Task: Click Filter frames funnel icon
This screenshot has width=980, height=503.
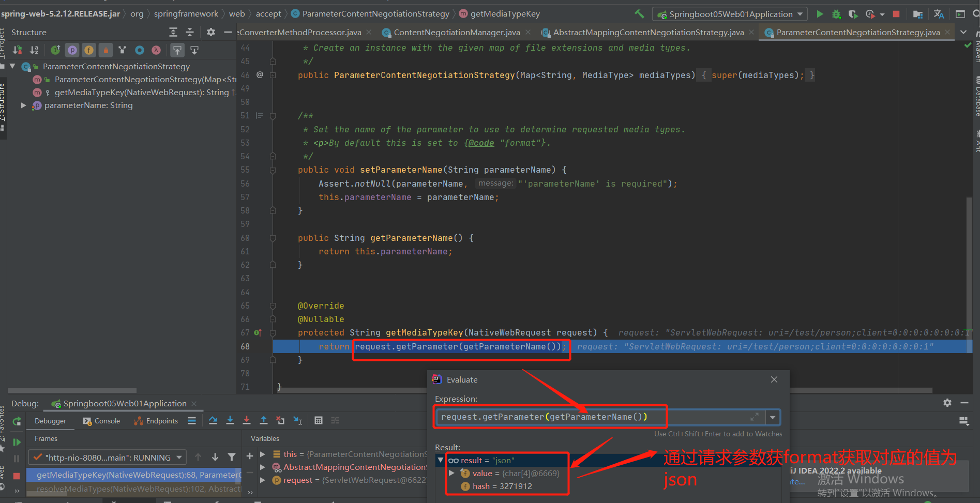Action: (x=232, y=457)
